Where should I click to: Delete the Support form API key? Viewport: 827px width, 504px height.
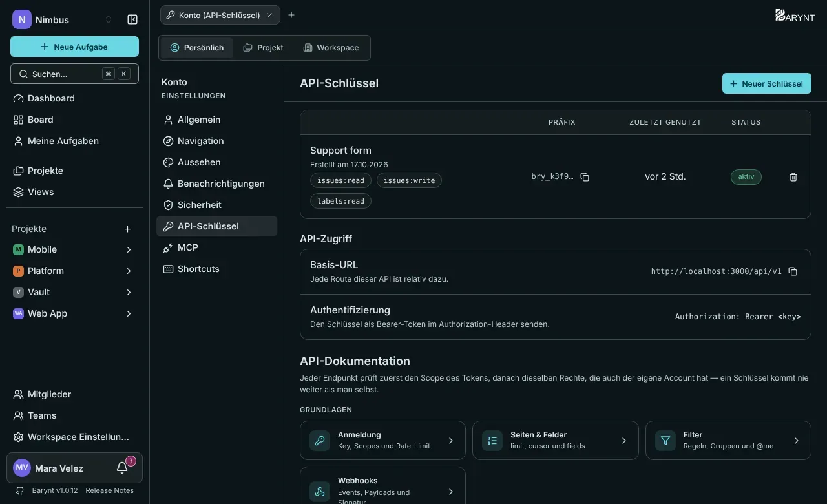coord(793,177)
